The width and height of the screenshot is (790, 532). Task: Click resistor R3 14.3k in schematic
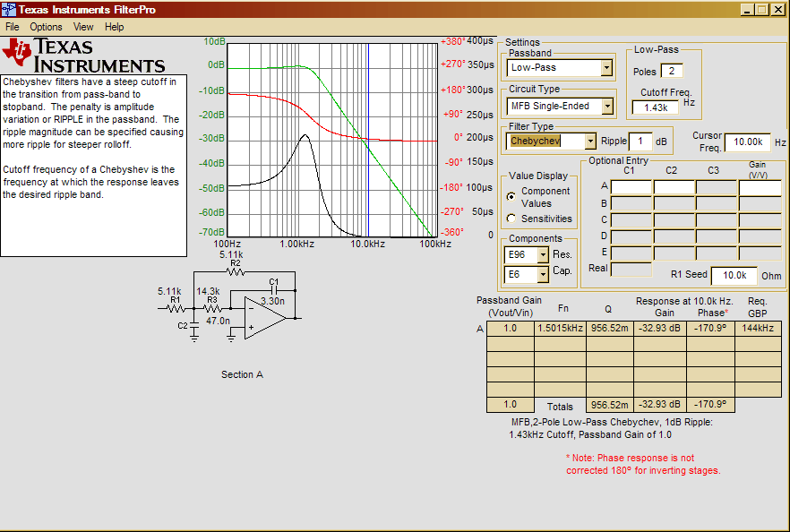(212, 308)
